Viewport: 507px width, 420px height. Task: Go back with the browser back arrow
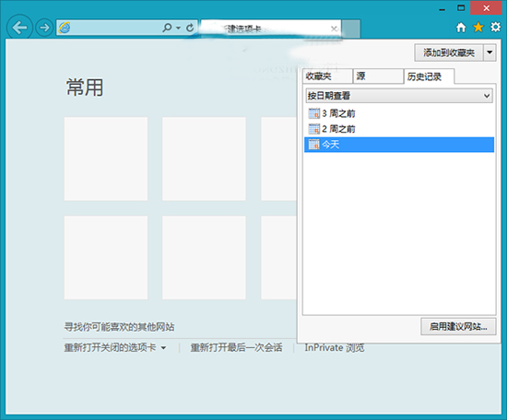(x=19, y=28)
